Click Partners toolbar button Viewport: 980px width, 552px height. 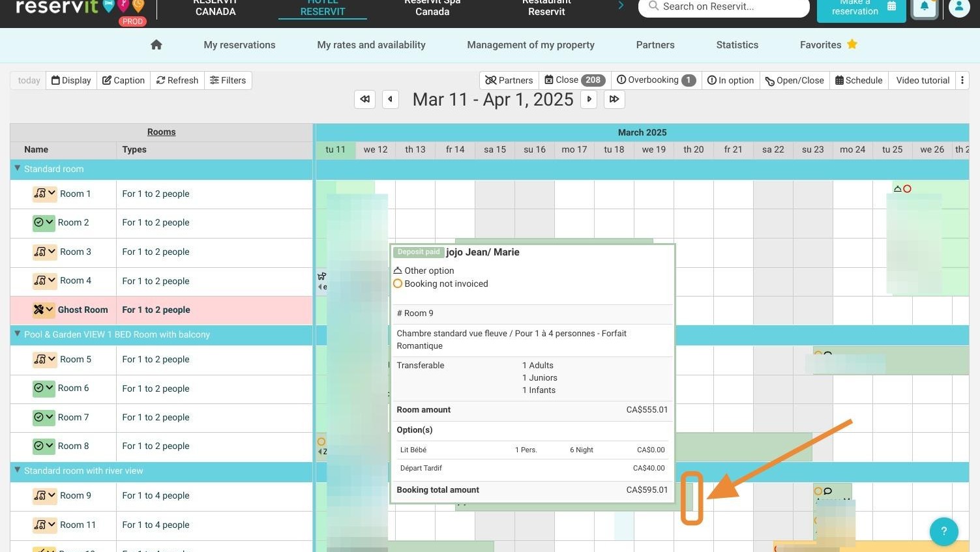click(x=509, y=80)
